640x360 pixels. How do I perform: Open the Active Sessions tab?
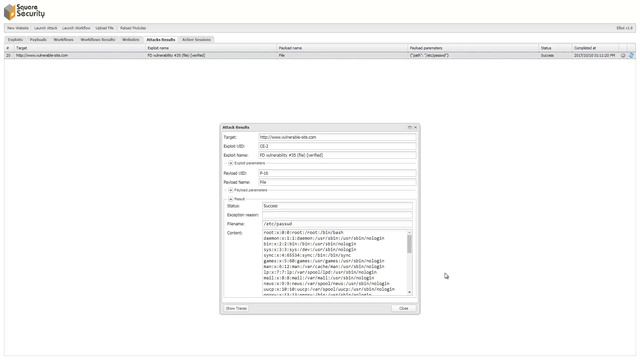[x=196, y=40]
